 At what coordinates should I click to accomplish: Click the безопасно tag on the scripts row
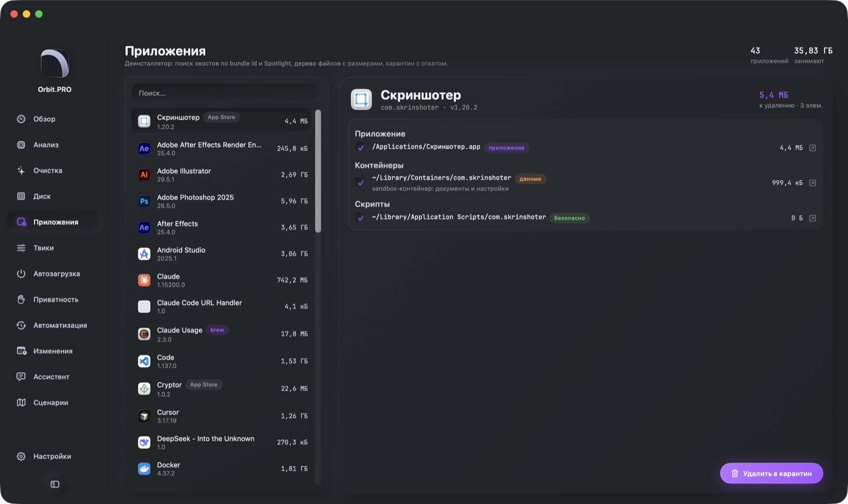coord(570,218)
